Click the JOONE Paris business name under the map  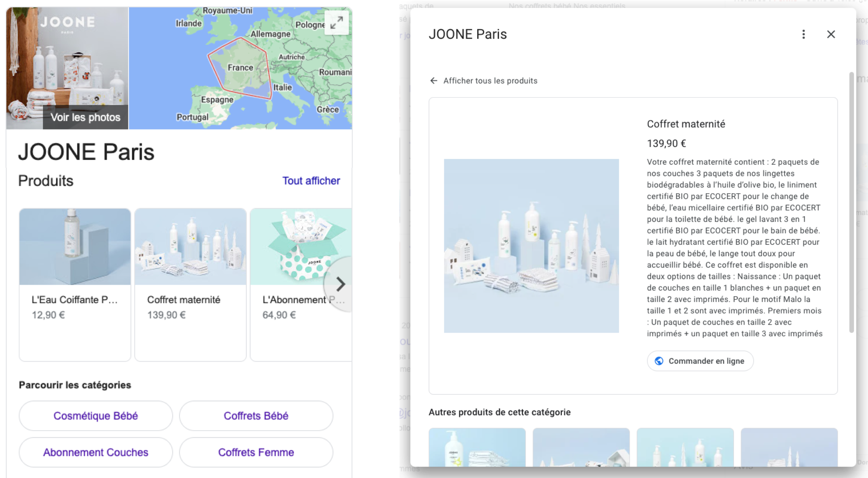[x=86, y=152]
